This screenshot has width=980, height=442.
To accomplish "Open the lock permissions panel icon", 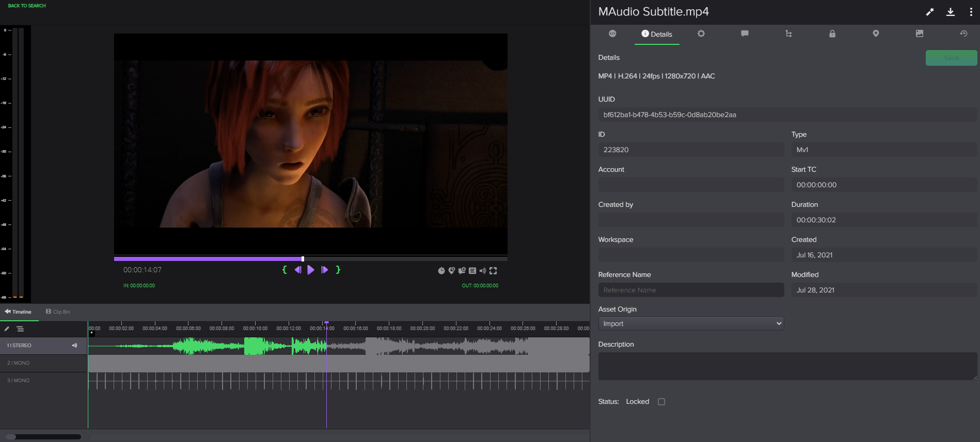I will point(832,34).
